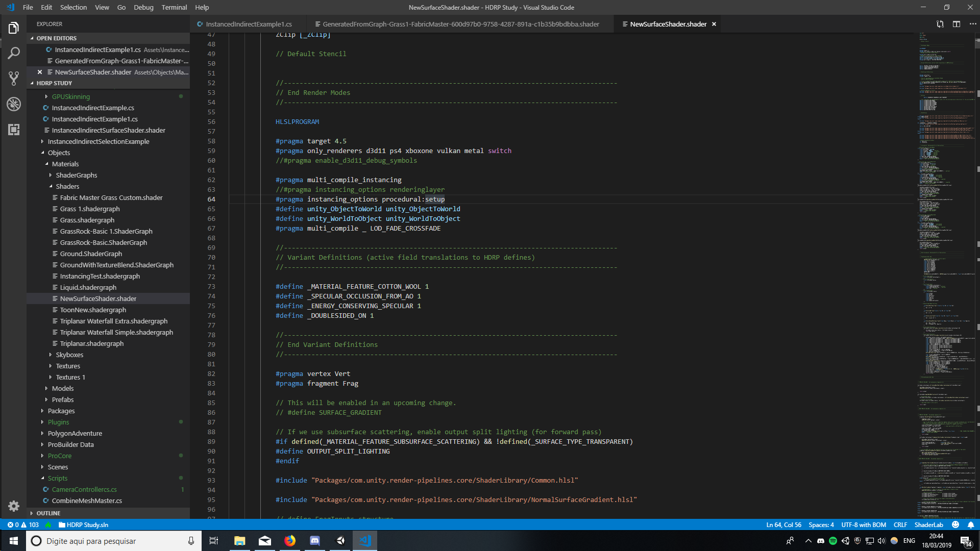
Task: Click ShaderLab language mode in status bar
Action: pos(928,524)
